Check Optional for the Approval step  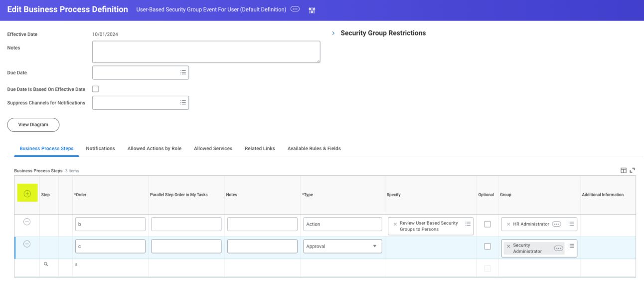[x=487, y=246]
